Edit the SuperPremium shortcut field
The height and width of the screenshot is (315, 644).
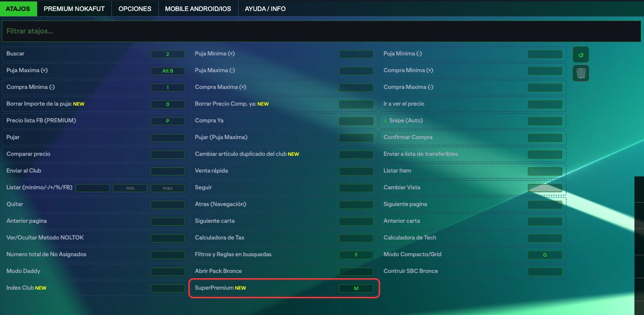[x=356, y=289]
